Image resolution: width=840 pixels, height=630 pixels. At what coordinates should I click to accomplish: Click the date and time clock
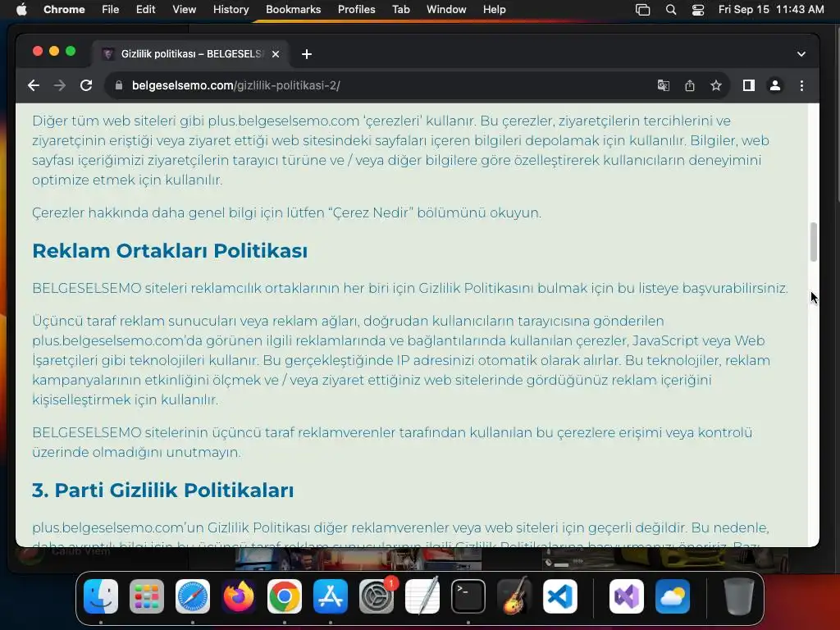pyautogui.click(x=771, y=9)
